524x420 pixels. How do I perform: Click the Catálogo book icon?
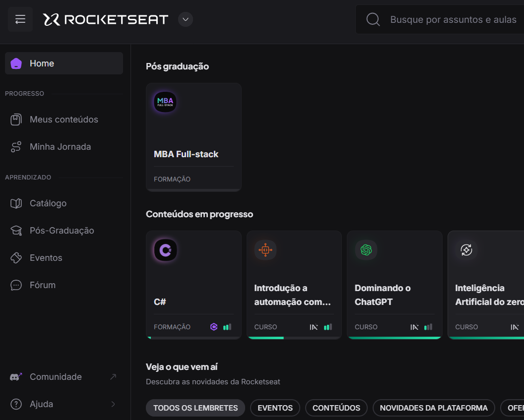pos(16,203)
